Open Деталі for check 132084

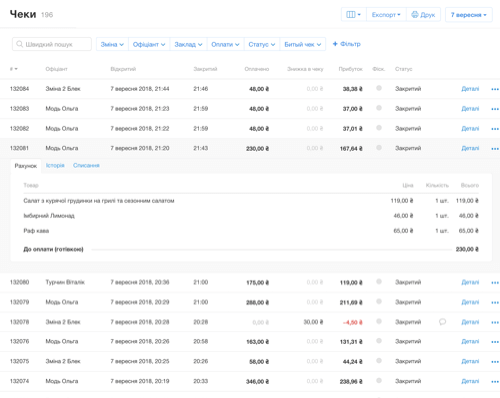click(x=470, y=89)
